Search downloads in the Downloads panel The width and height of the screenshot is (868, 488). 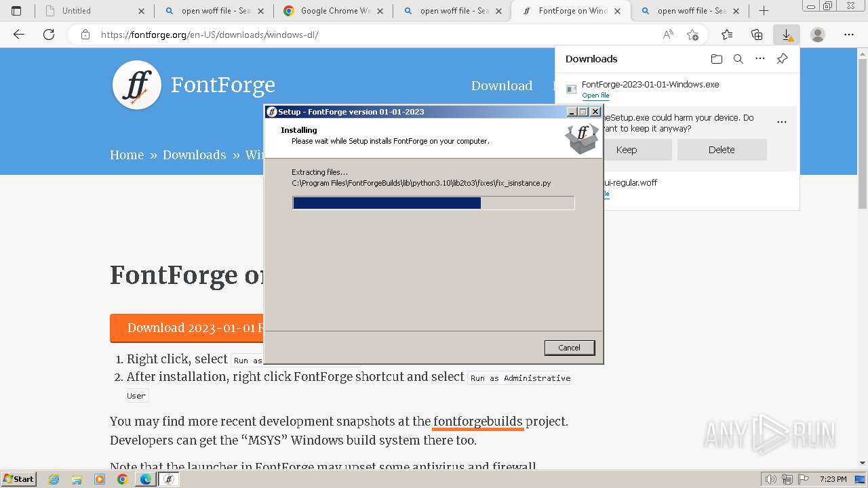(738, 59)
